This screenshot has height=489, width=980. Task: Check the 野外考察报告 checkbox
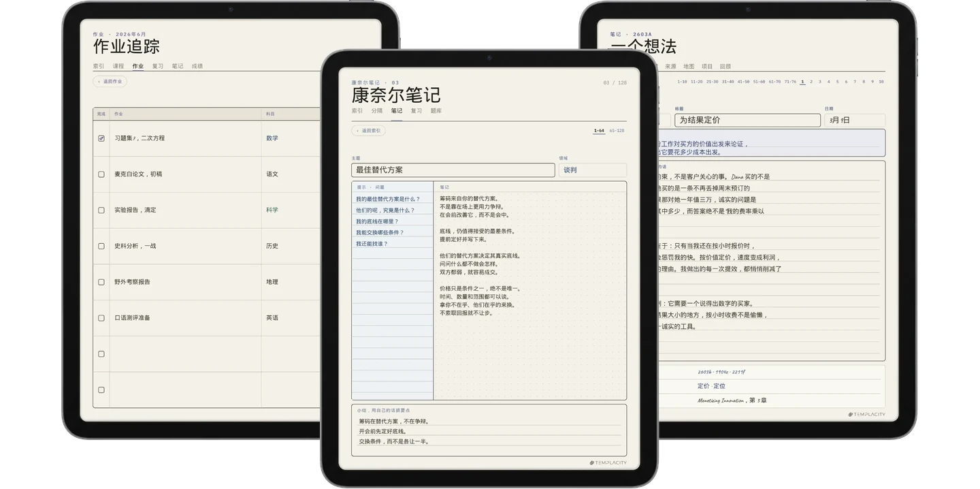[x=101, y=282]
